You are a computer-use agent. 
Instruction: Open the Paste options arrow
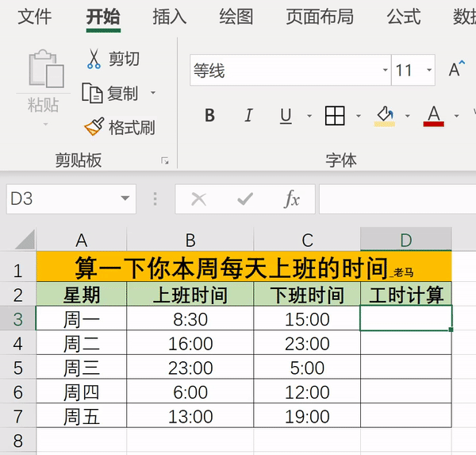click(x=45, y=124)
